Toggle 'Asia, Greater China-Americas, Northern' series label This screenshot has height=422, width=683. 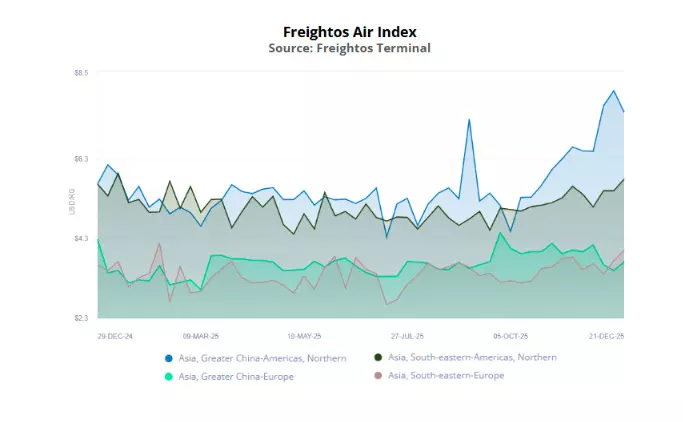[262, 358]
